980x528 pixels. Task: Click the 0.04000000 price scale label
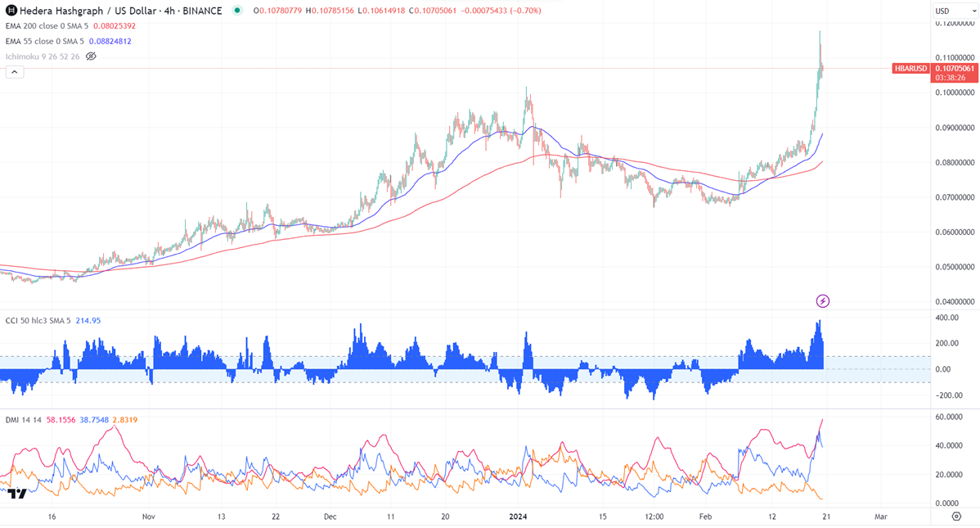click(x=955, y=301)
